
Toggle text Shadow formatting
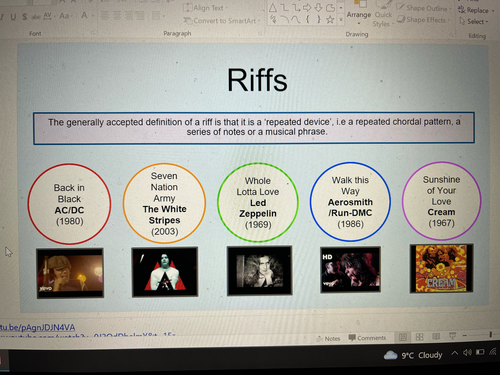(25, 17)
